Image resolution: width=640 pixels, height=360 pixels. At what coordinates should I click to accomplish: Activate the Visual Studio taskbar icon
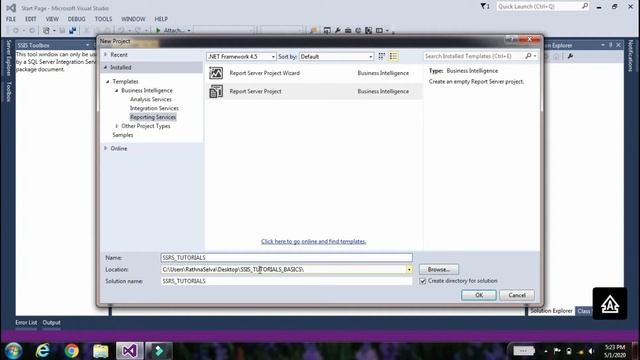pos(129,351)
